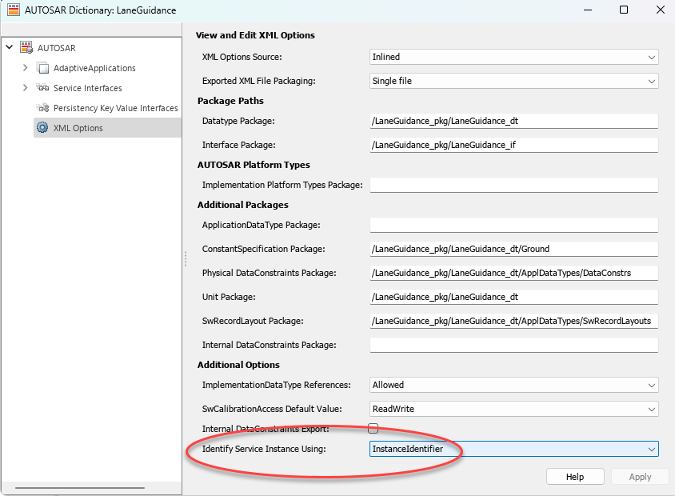
Task: Click the ApplicationDataType Package field
Action: 514,225
